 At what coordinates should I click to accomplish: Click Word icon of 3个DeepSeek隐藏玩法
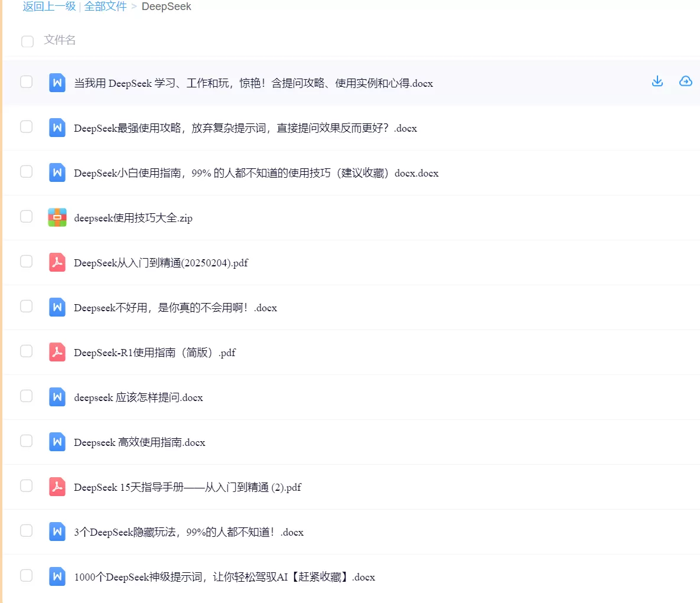click(x=57, y=532)
